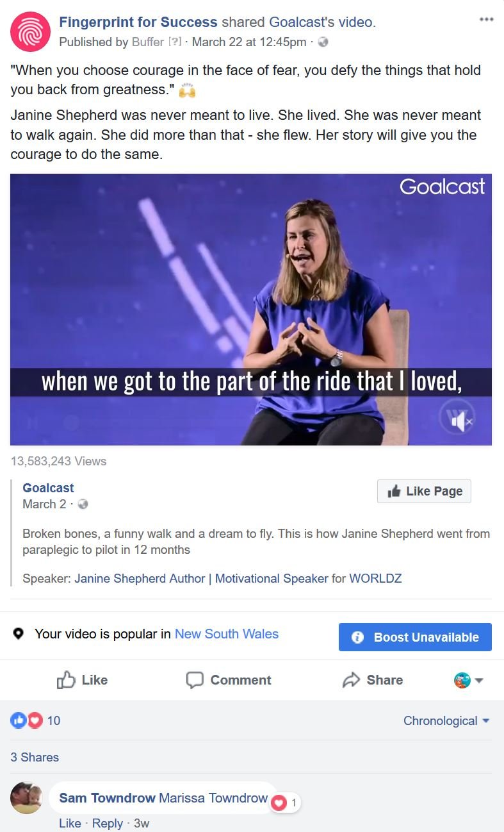
Task: Open the page identity selector dropdown
Action: pos(469,680)
